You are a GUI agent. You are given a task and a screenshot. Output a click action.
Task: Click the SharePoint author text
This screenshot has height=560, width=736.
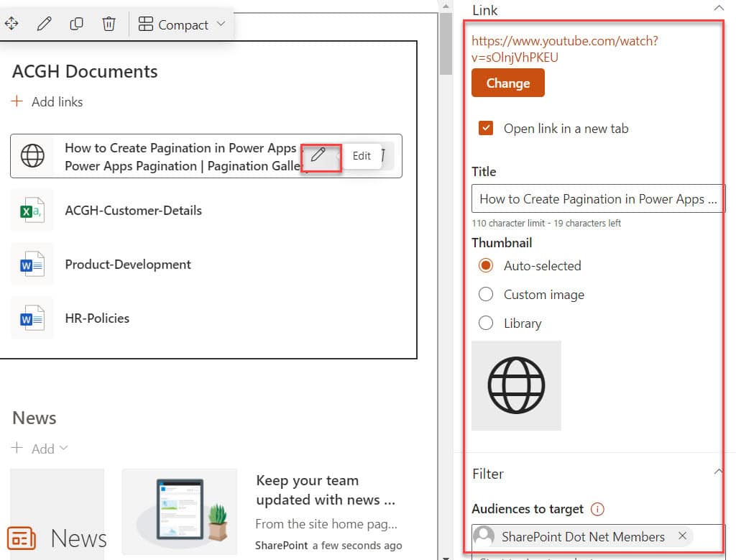tap(282, 546)
